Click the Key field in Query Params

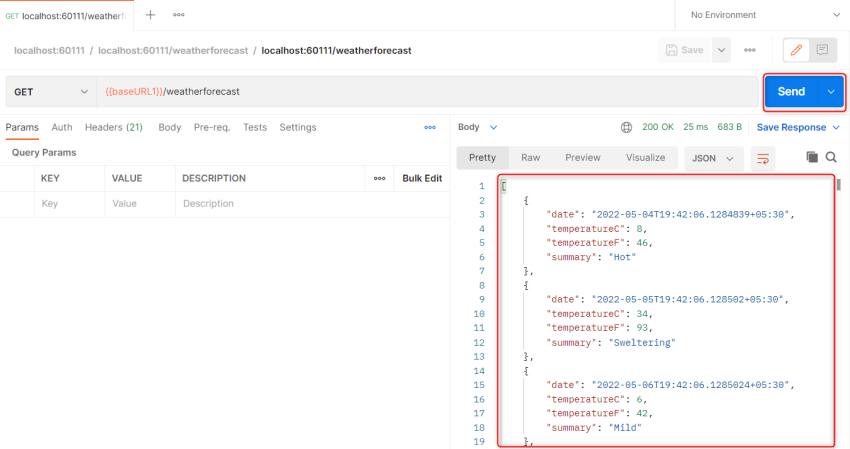[x=68, y=203]
